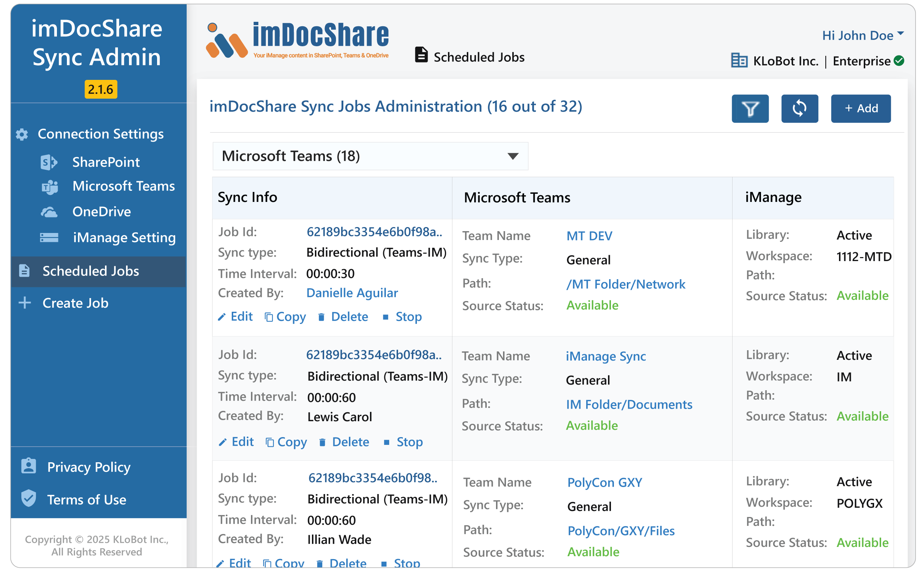Open Job Id link for MT DEV job
This screenshot has height=578, width=924.
coord(374,231)
